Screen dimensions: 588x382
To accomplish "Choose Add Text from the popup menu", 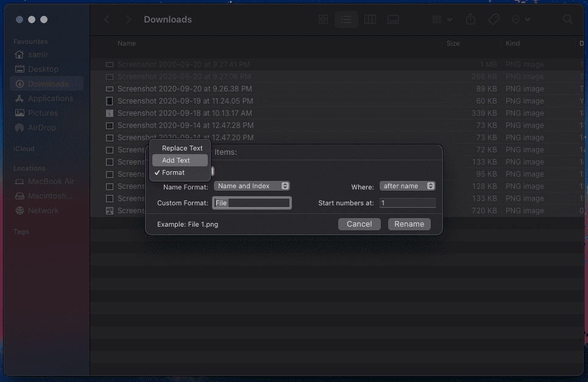I will 176,160.
